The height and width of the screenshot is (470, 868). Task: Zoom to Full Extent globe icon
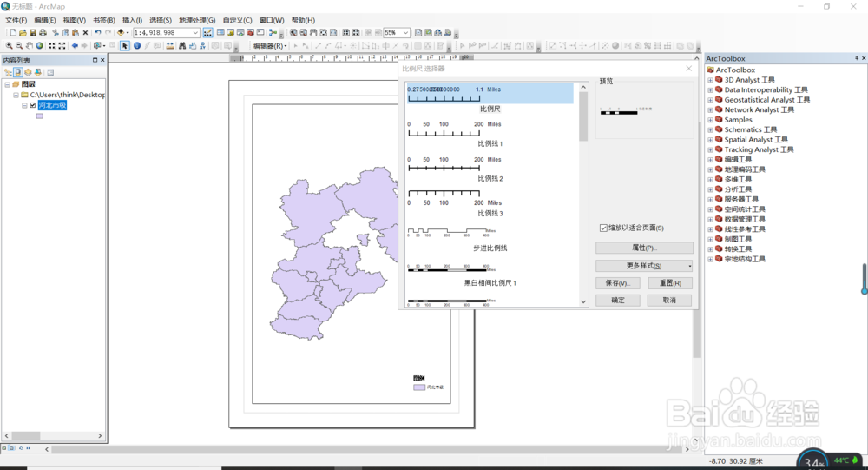[39, 45]
